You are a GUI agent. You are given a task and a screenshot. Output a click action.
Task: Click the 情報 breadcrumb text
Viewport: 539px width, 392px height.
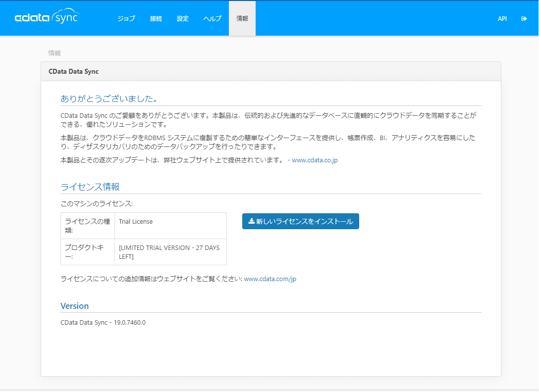click(x=54, y=53)
